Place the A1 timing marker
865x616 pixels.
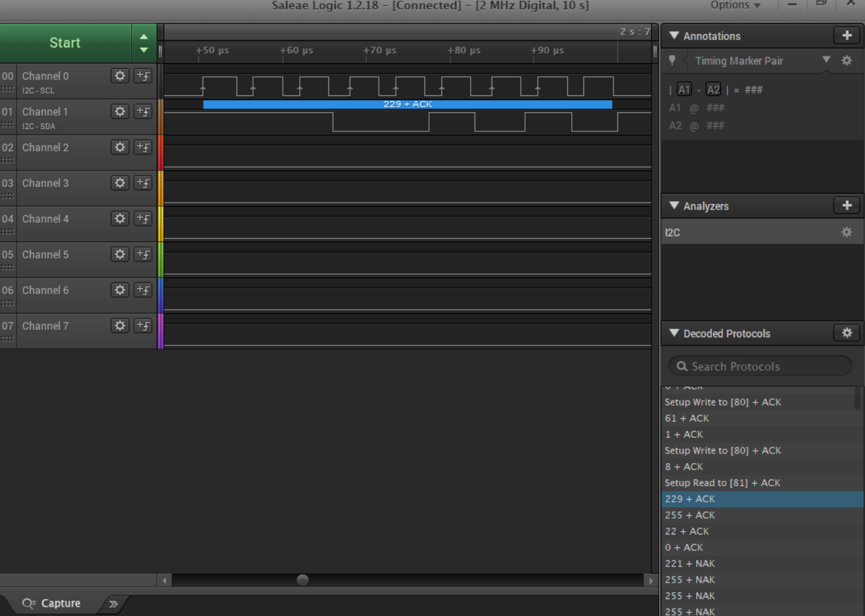(684, 90)
